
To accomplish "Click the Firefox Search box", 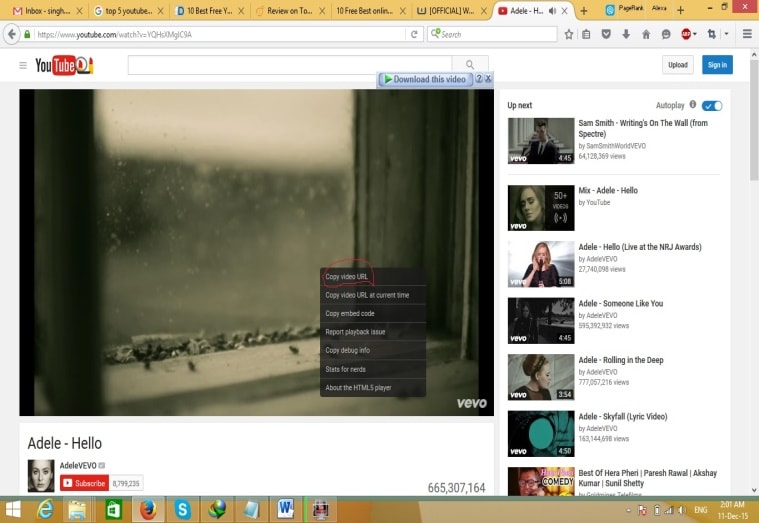I will click(492, 34).
